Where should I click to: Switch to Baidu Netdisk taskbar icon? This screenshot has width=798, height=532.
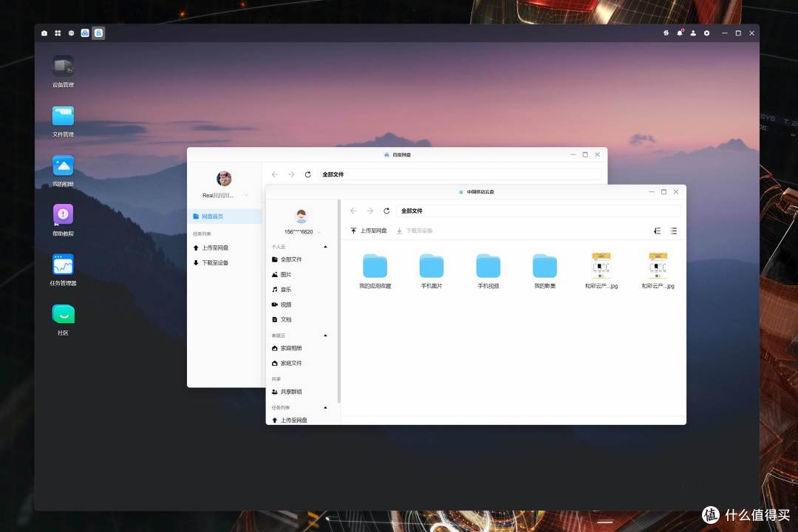pyautogui.click(x=85, y=33)
